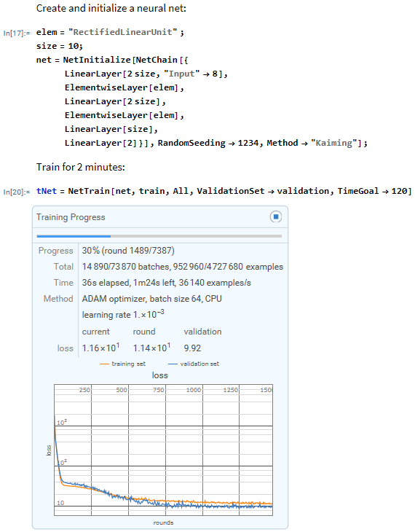Click the "size = 10;" code line
The width and height of the screenshot is (415, 532).
pos(60,46)
